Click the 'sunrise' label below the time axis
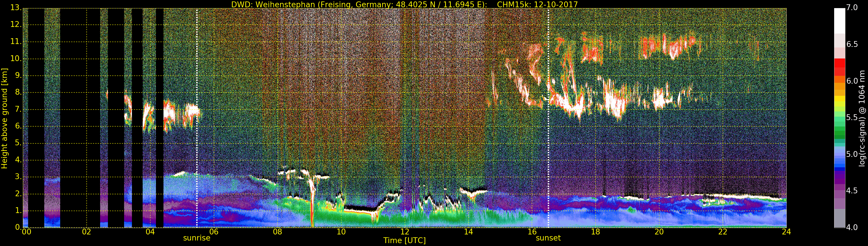 [x=197, y=238]
